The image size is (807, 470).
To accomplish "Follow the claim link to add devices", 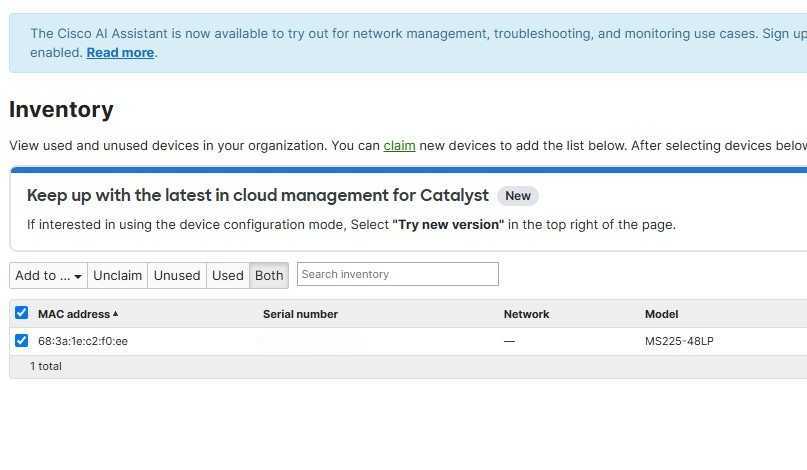I will [399, 145].
